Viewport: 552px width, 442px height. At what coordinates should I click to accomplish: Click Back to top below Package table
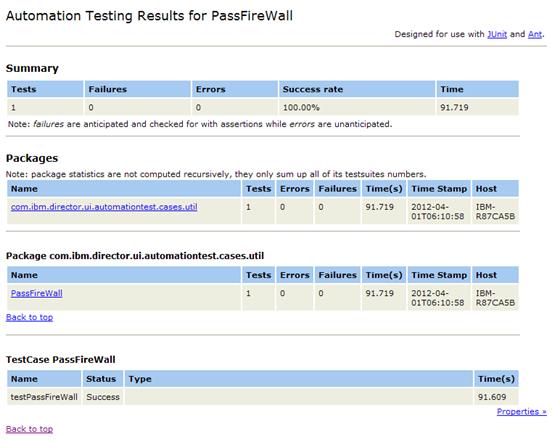coord(30,317)
